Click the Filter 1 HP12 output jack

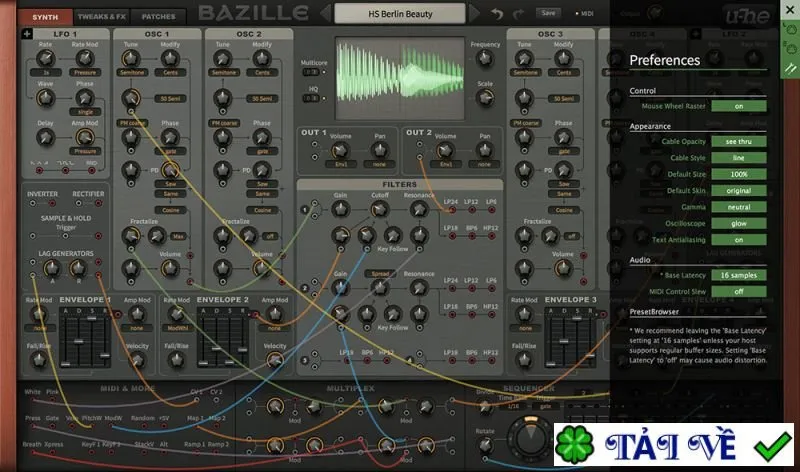491,236
